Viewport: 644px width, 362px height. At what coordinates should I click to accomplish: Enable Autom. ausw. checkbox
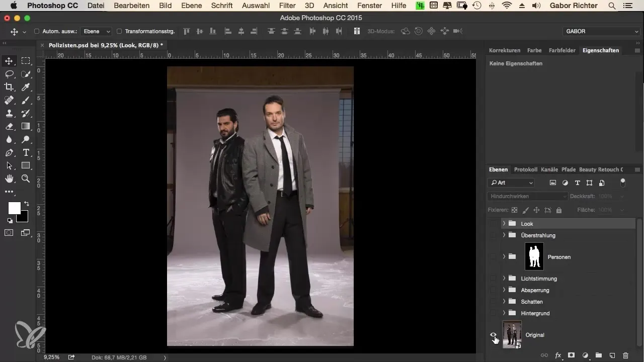(37, 31)
